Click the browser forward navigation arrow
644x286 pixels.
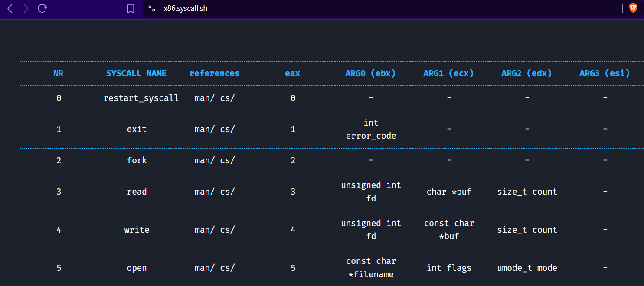coord(26,8)
